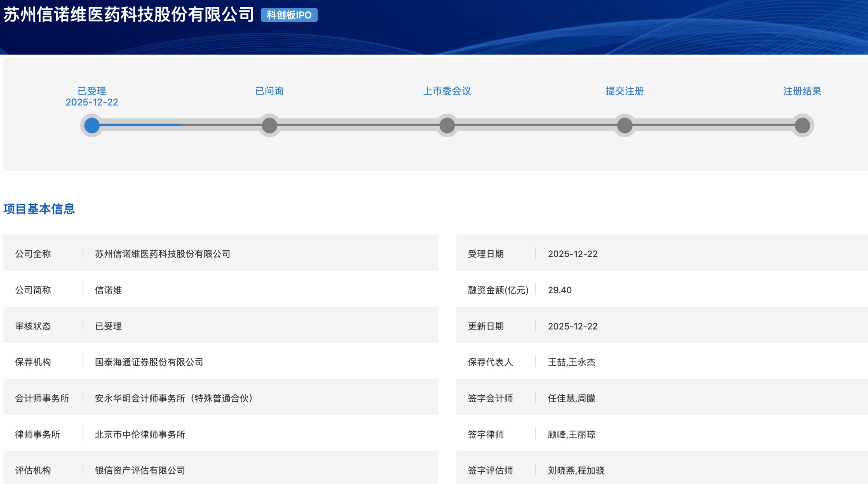Click the financing amount value 29.40

tap(560, 290)
